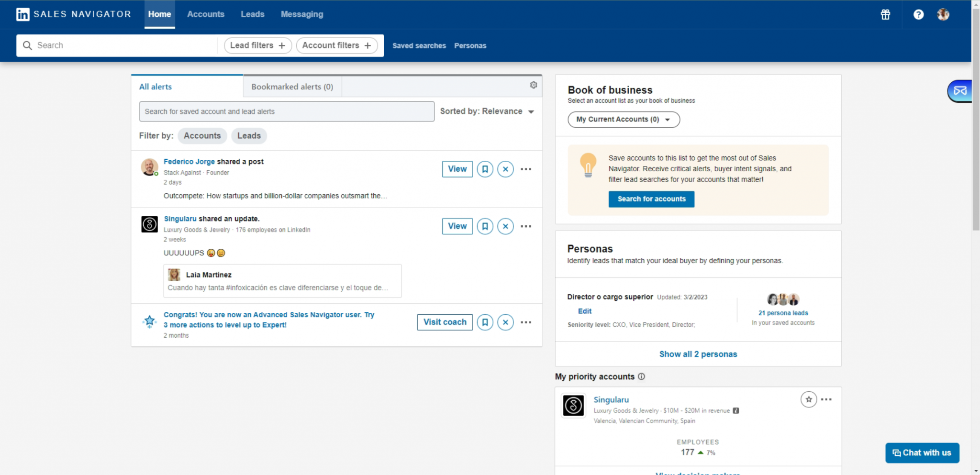Filter alerts by Accounts
This screenshot has height=475, width=980.
coord(202,136)
